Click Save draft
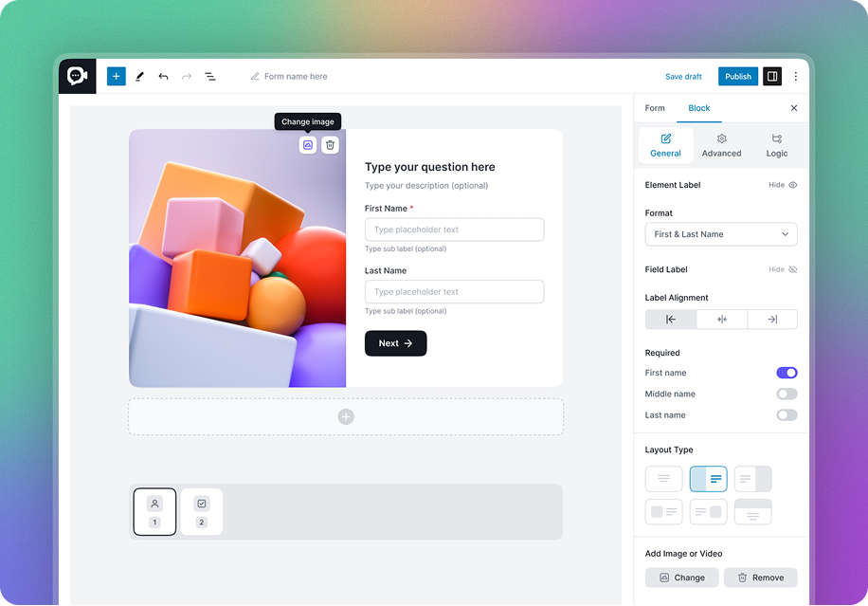Viewport: 868px width, 606px height. 683,77
